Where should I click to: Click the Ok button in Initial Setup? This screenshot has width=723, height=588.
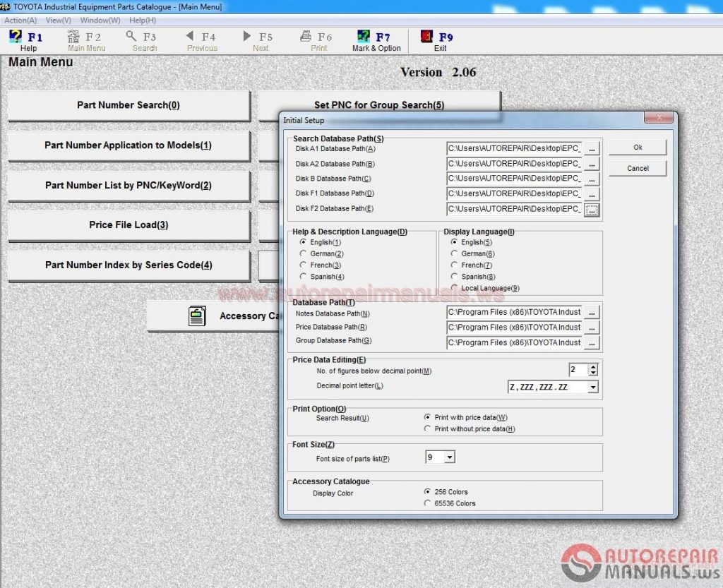point(636,147)
